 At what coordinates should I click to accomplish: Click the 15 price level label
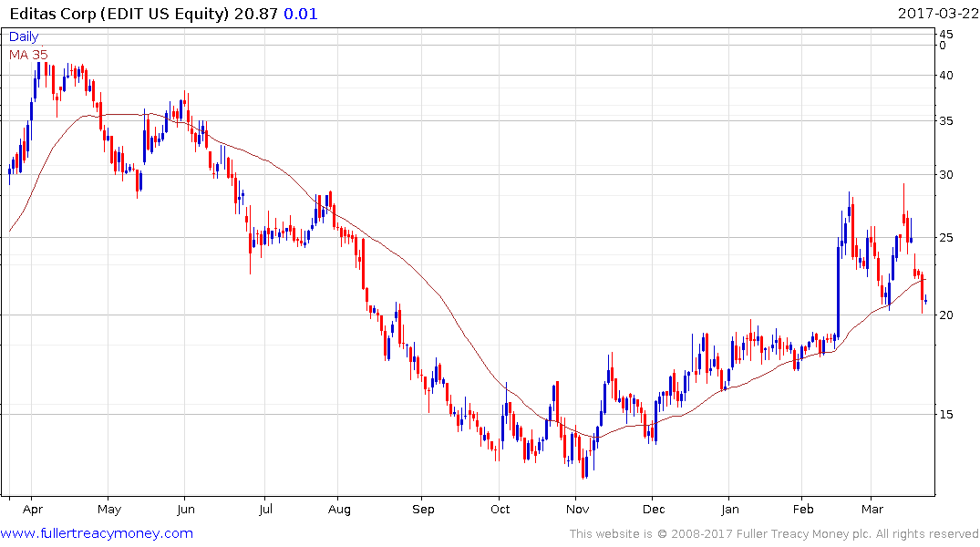(946, 415)
